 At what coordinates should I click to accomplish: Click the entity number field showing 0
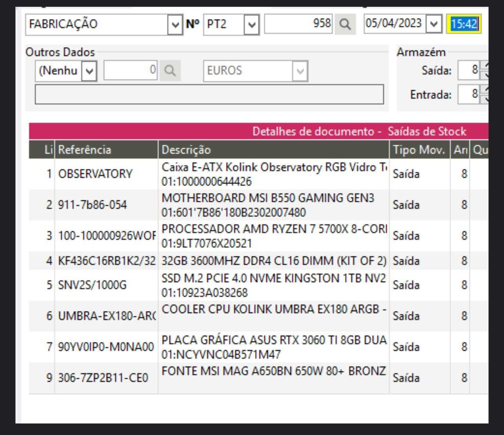(130, 71)
